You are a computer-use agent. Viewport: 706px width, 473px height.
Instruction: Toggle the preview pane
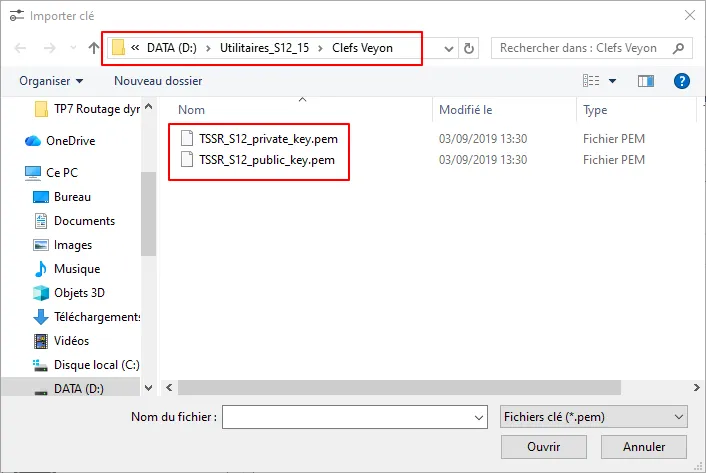click(646, 81)
